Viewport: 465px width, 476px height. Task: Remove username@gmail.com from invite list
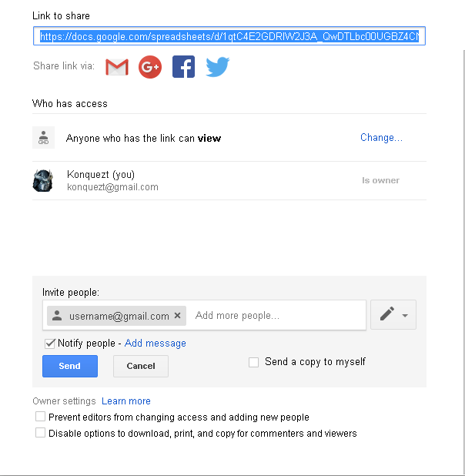pyautogui.click(x=178, y=316)
